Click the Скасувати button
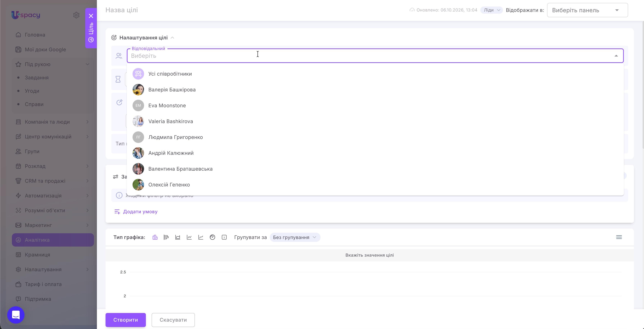 pyautogui.click(x=173, y=320)
